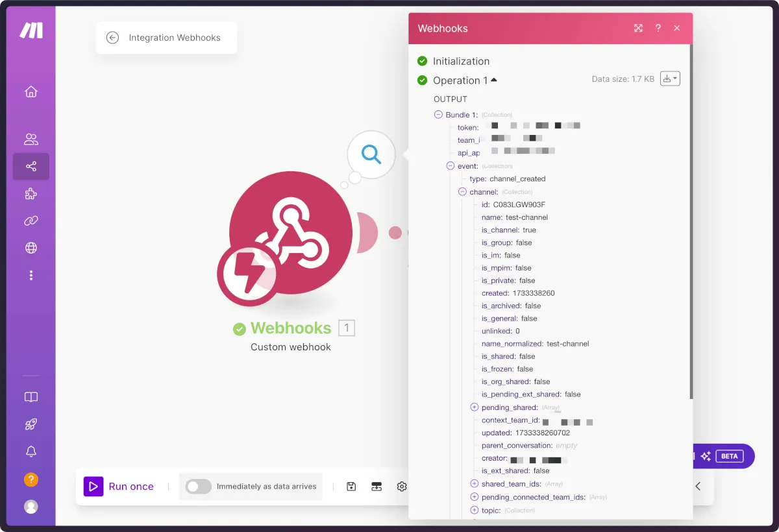Image resolution: width=779 pixels, height=532 pixels.
Task: Open the scenario inputs icon in toolbar
Action: pos(377,487)
